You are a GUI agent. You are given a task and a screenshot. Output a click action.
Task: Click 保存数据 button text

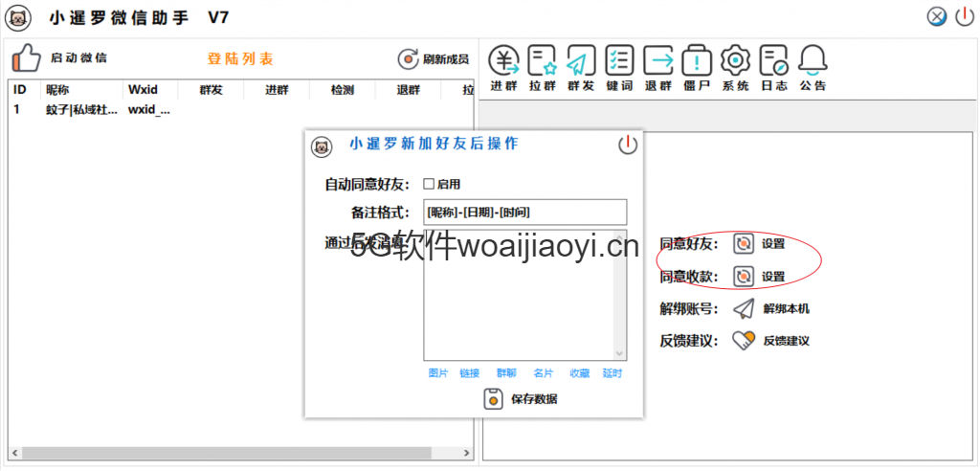534,399
